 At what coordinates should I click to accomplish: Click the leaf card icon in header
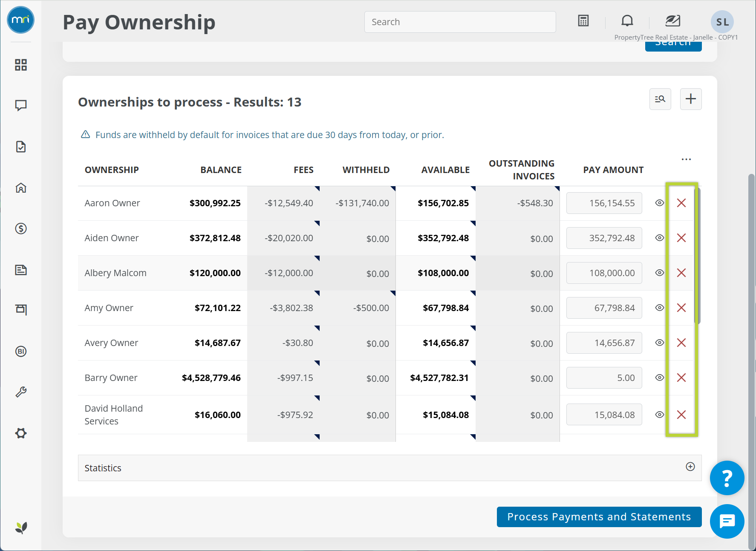(x=673, y=20)
